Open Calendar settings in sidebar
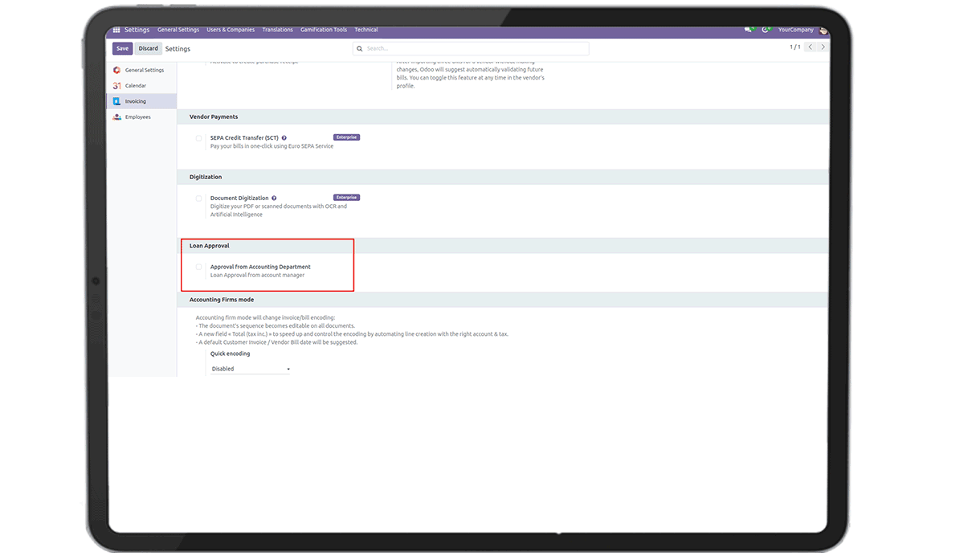The height and width of the screenshot is (560, 964). click(135, 86)
